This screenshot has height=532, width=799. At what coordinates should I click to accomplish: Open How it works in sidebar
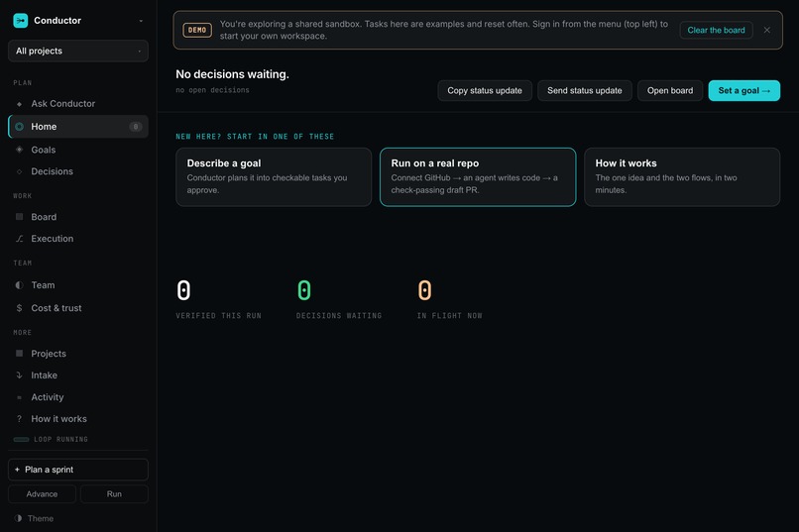point(78,419)
